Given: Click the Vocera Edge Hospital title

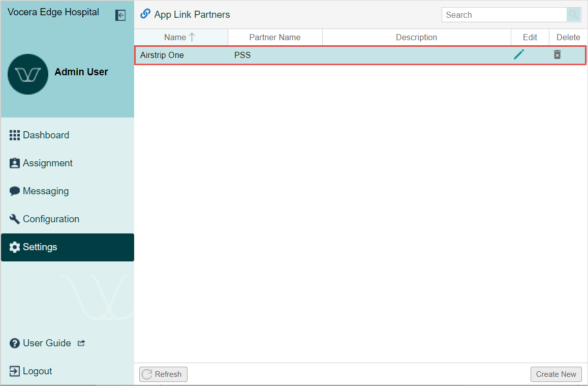Looking at the screenshot, I should (53, 12).
